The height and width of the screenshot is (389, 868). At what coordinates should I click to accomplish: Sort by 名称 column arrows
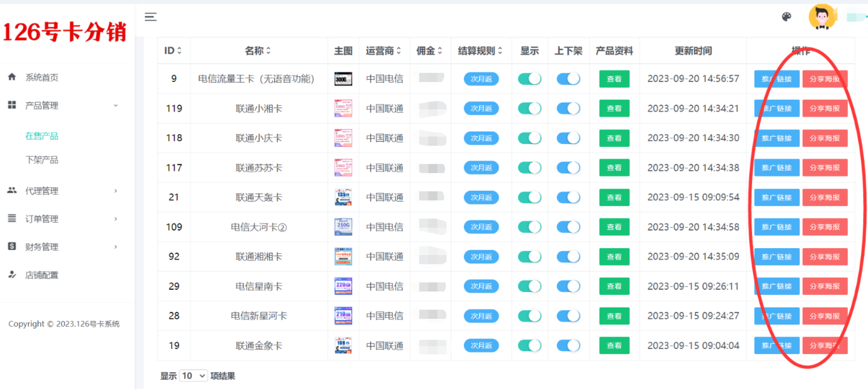pyautogui.click(x=268, y=51)
